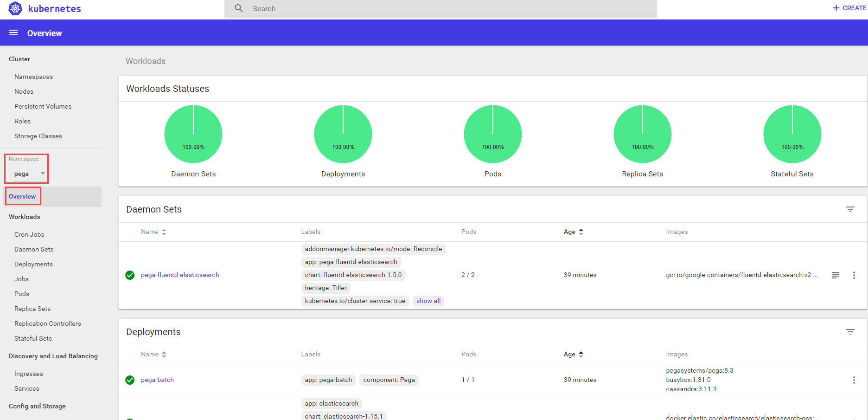The height and width of the screenshot is (420, 868).
Task: Click label chip 'app: elasticsearch'
Action: tap(332, 403)
